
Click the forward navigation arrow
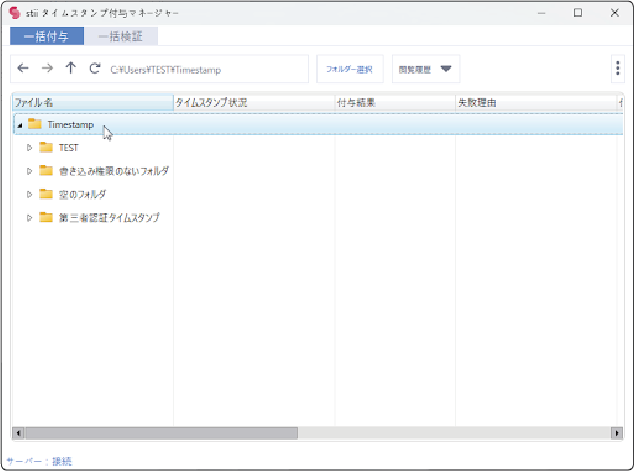click(x=47, y=69)
